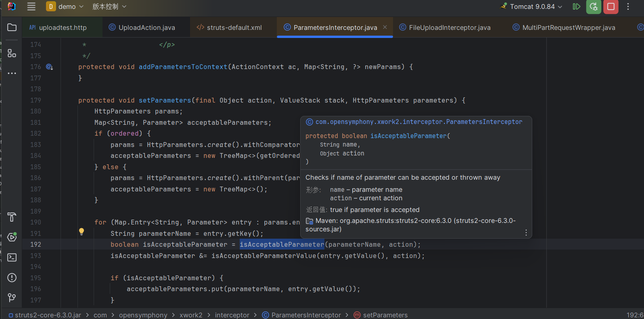Click the xwork2 breadcrumb segment
This screenshot has width=644, height=319.
pyautogui.click(x=191, y=315)
